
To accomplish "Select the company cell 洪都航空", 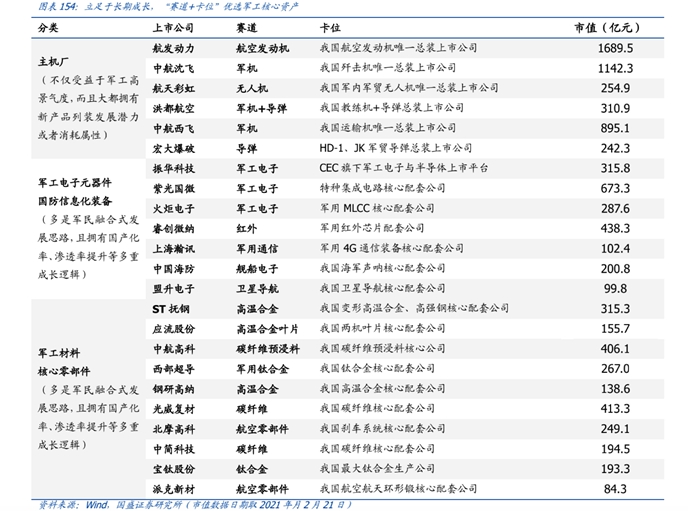I will point(173,108).
